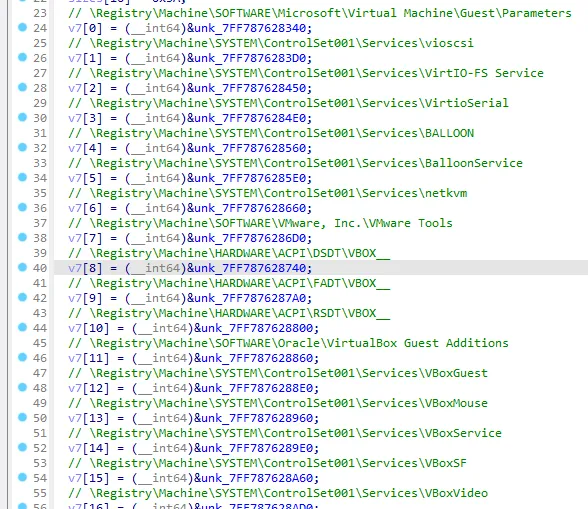This screenshot has width=588, height=509.
Task: Toggle breakpoint dot on line 54
Action: tap(22, 477)
